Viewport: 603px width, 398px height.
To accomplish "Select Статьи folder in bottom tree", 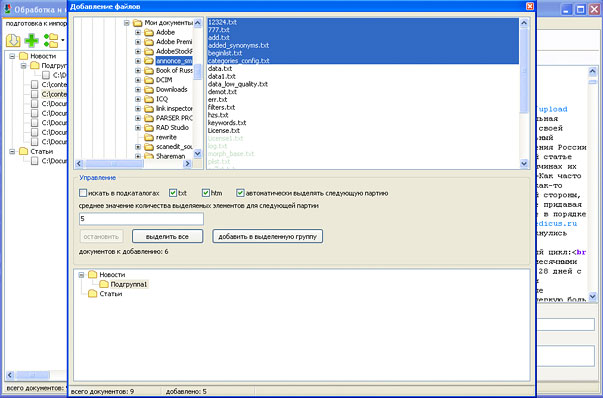I will click(111, 294).
